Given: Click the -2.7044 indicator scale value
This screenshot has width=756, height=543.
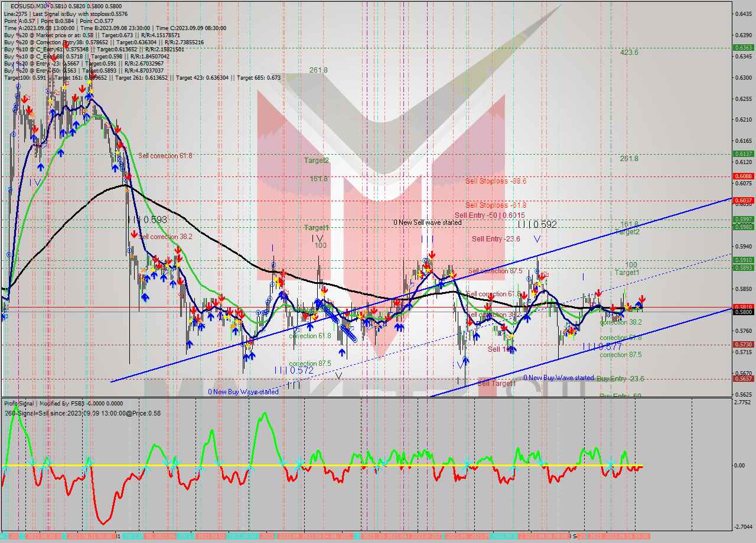Looking at the screenshot, I should click(x=742, y=526).
